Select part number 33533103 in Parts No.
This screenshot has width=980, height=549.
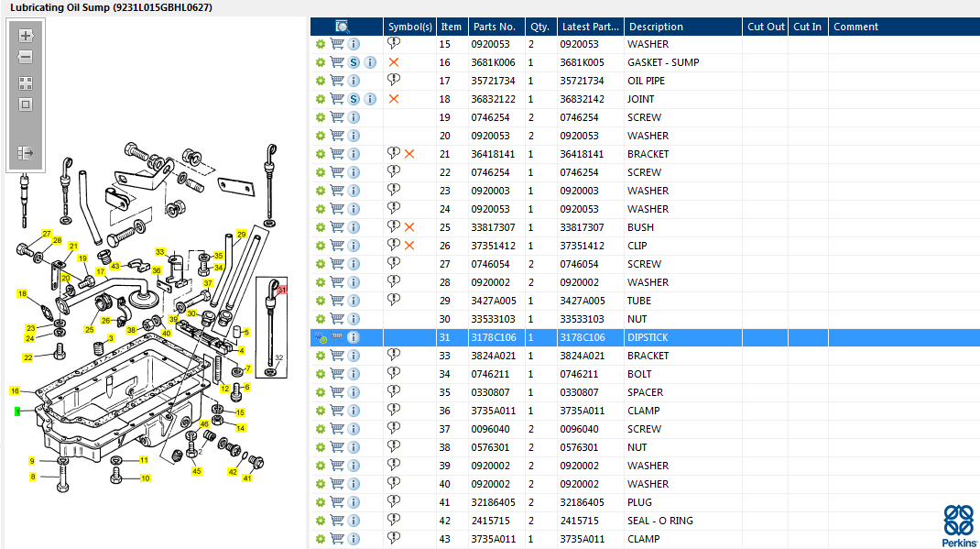(x=493, y=319)
